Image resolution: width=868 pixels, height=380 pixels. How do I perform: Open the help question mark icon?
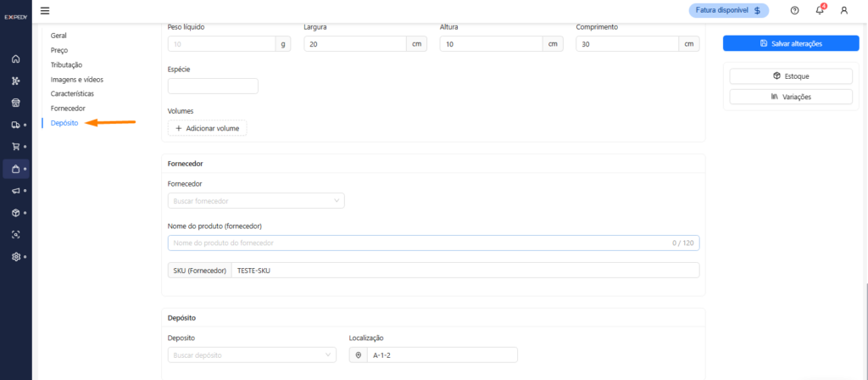794,10
